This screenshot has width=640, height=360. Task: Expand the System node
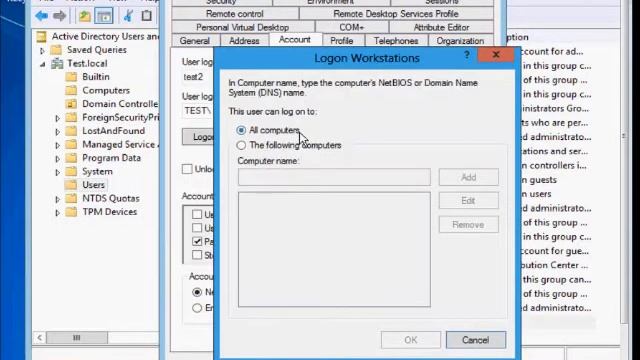(x=57, y=173)
